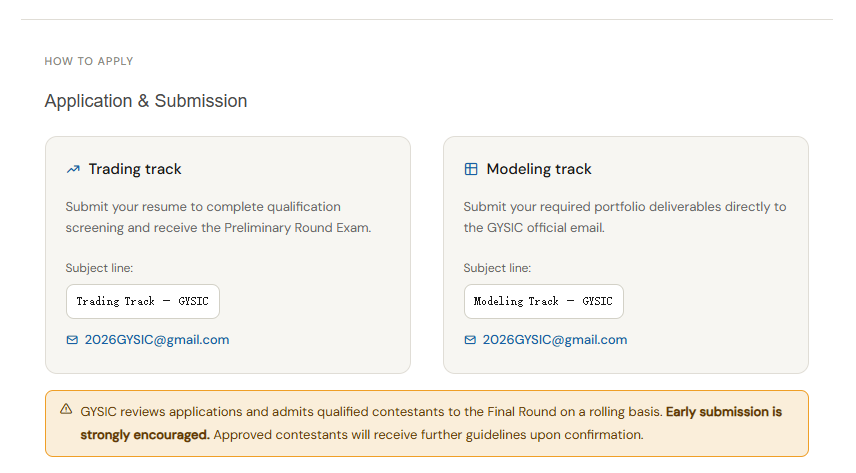Click the orange rolling-basis notice banner
The image size is (856, 473).
click(x=427, y=423)
